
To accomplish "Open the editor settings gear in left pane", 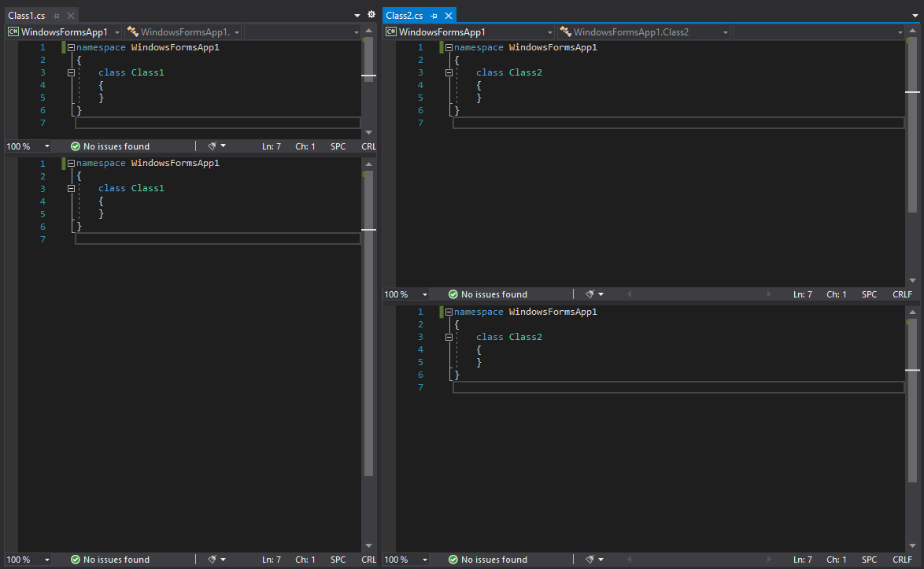I will (x=371, y=13).
